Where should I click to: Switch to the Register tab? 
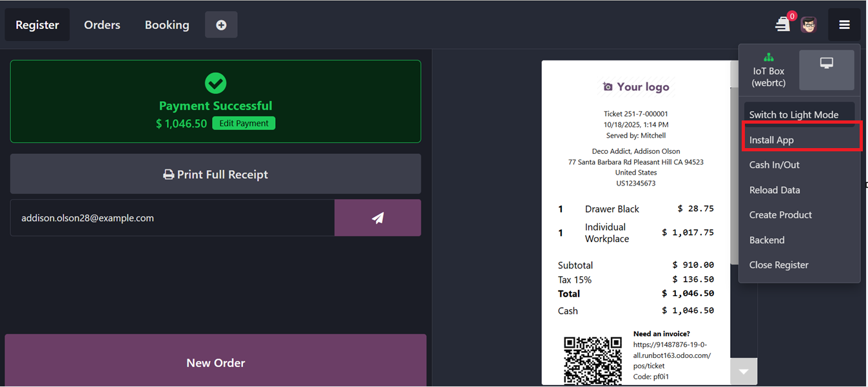(x=37, y=25)
